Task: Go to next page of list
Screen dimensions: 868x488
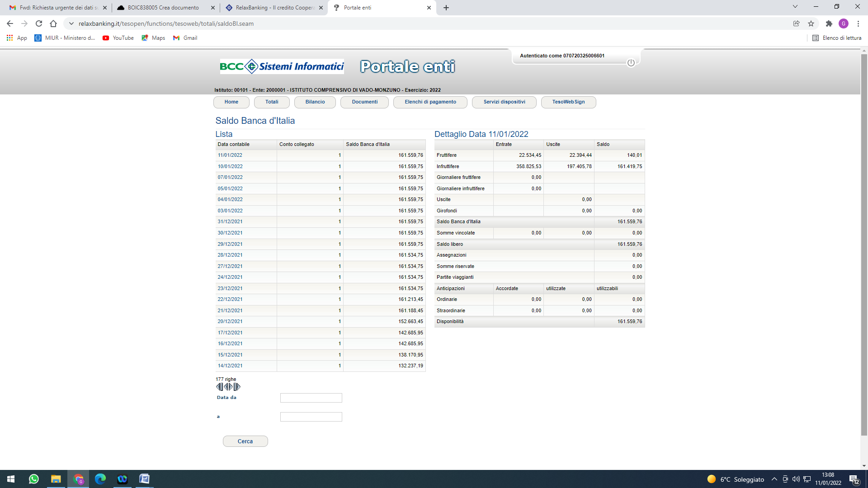Action: (x=231, y=387)
